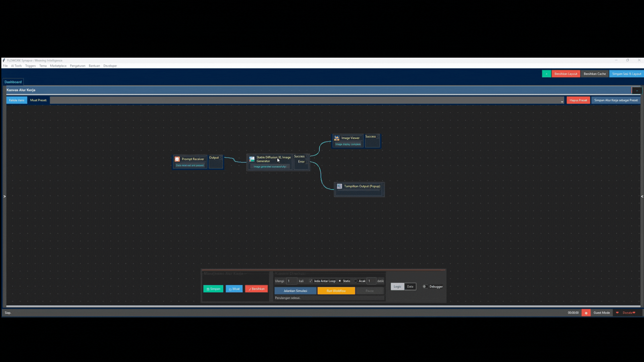Screen dimensions: 644x362
Task: Expand the right side panel arrow
Action: pyautogui.click(x=642, y=196)
